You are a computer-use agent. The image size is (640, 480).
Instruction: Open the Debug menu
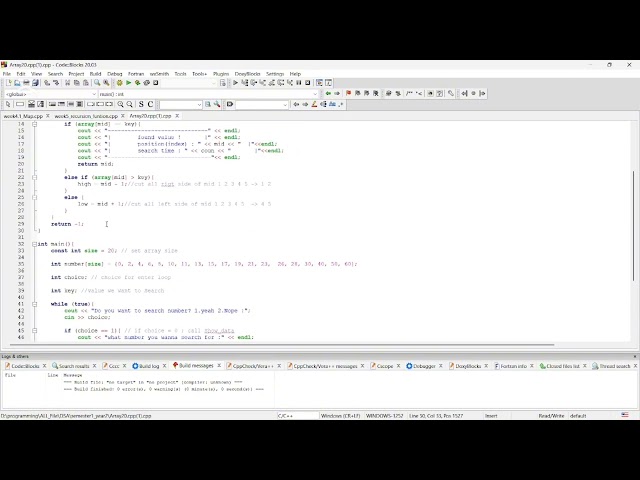115,74
